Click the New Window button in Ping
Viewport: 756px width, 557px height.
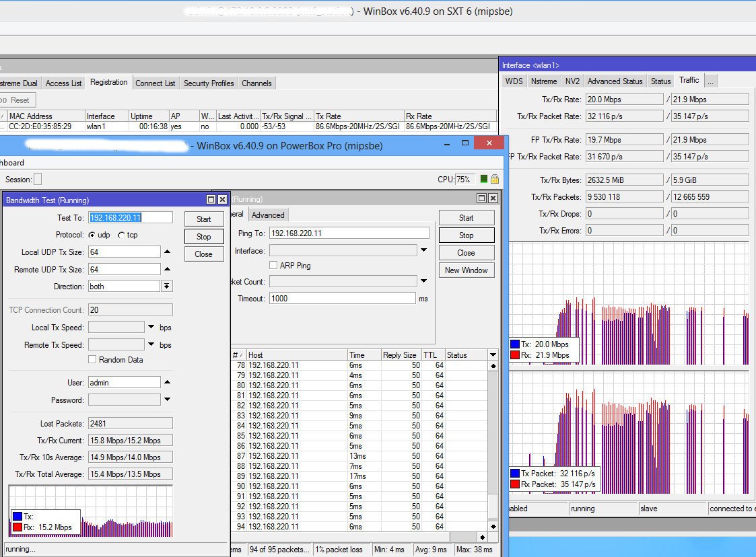467,270
